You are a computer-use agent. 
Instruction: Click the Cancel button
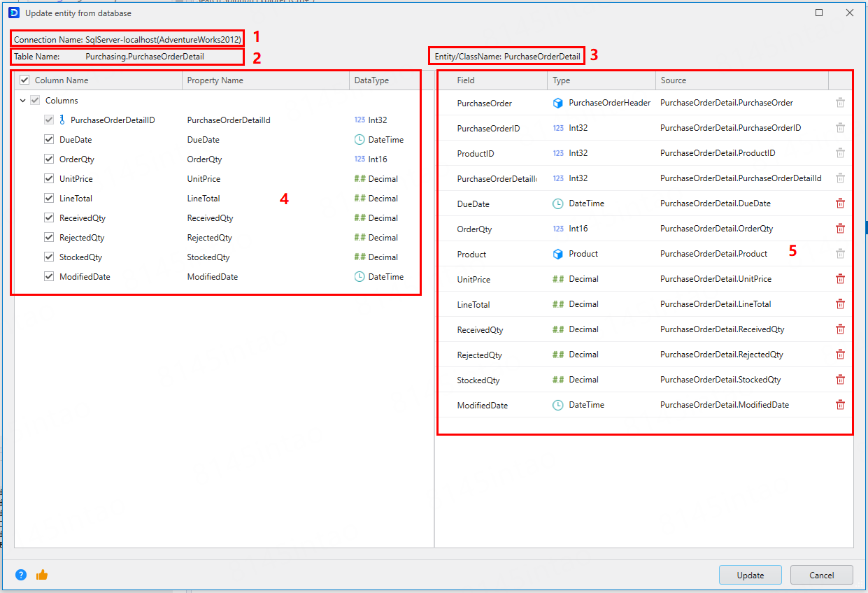[x=821, y=575]
